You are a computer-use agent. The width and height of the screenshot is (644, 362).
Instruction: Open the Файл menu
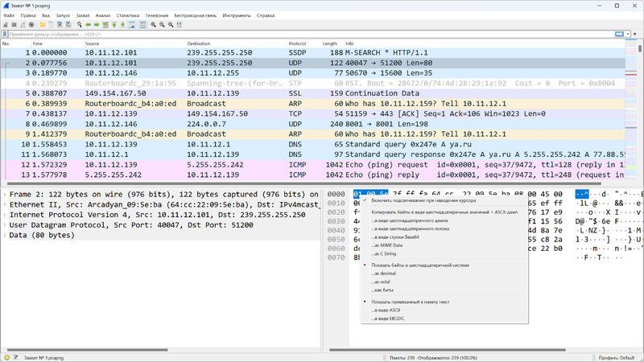click(9, 15)
